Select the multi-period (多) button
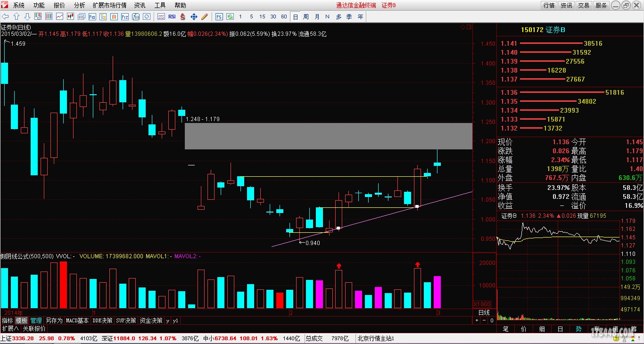Screen dimensions: 644x344 click(x=339, y=16)
